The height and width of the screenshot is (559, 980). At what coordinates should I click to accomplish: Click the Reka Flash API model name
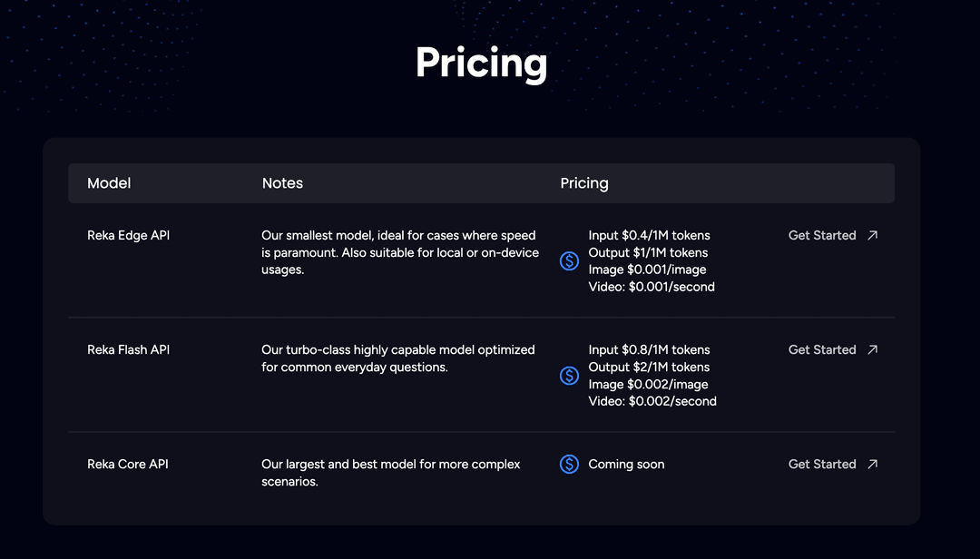click(128, 349)
